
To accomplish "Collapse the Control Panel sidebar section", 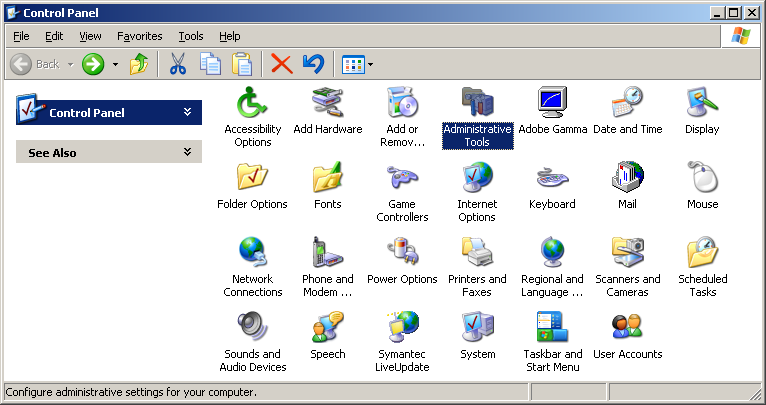I will (187, 112).
